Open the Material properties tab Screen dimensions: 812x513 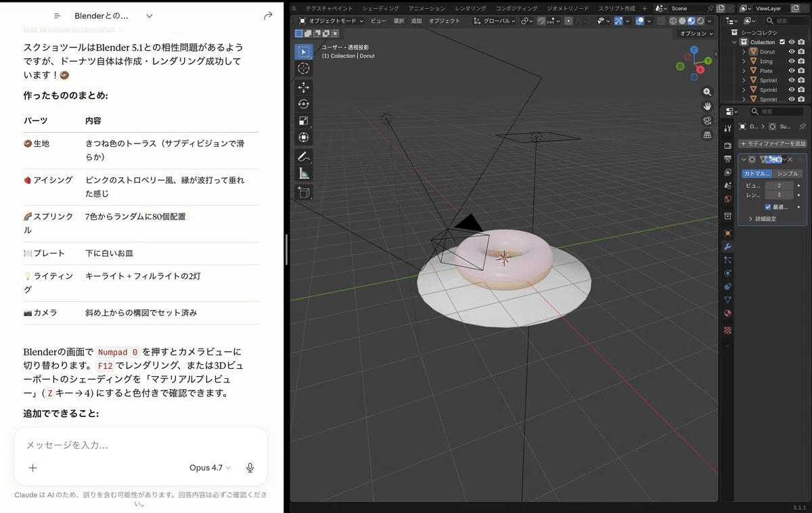(728, 313)
